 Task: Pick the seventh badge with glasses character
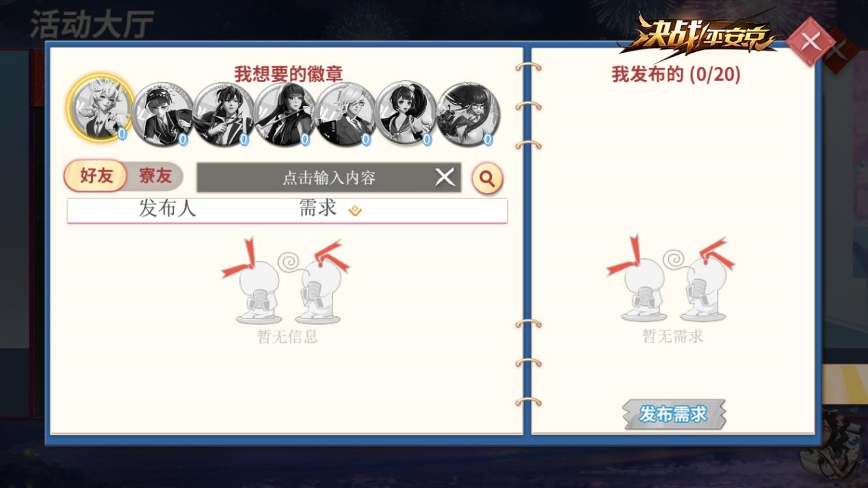pos(466,114)
